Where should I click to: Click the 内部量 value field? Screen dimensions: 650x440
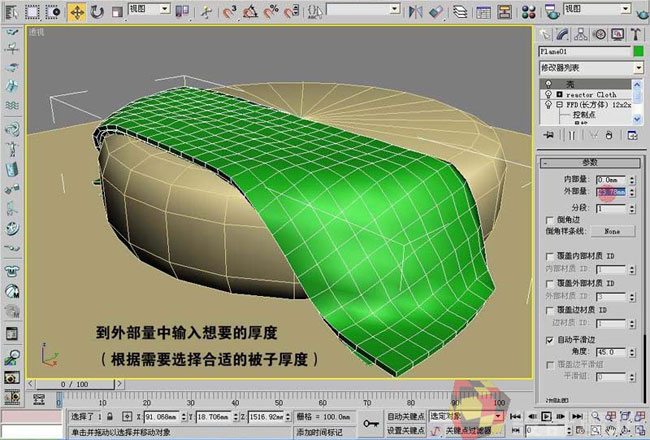click(x=611, y=180)
